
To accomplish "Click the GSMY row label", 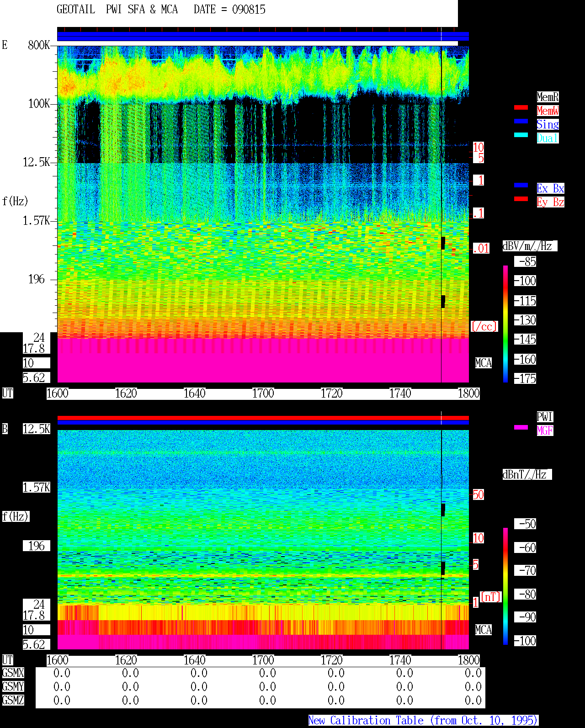I will coord(13,686).
